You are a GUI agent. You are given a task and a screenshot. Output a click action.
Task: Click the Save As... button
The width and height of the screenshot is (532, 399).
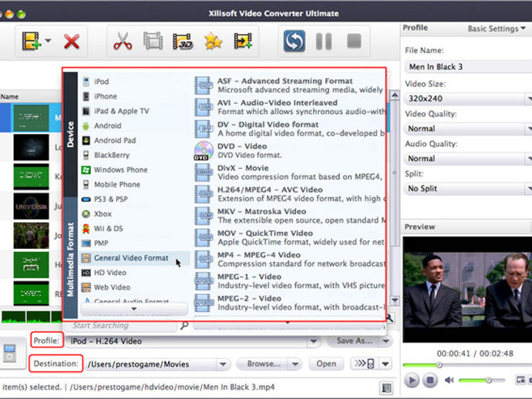click(354, 340)
